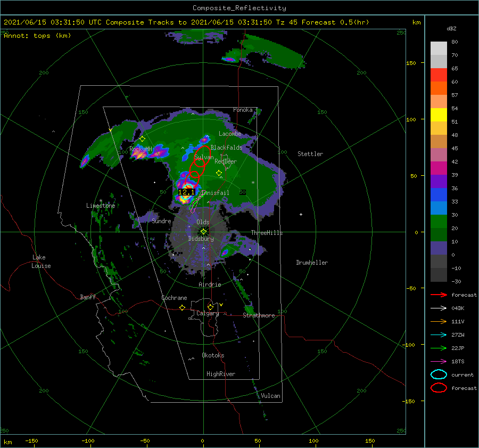Viewport: 479px width, 448px height.
Task: Select the 30 dBZ green color swatch
Action: click(x=439, y=221)
